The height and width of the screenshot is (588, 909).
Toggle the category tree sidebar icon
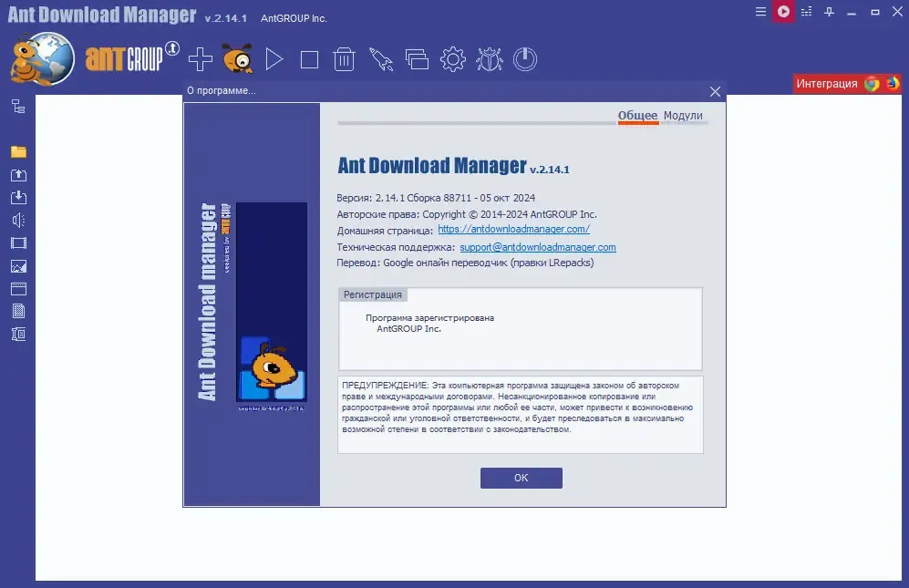click(x=18, y=107)
